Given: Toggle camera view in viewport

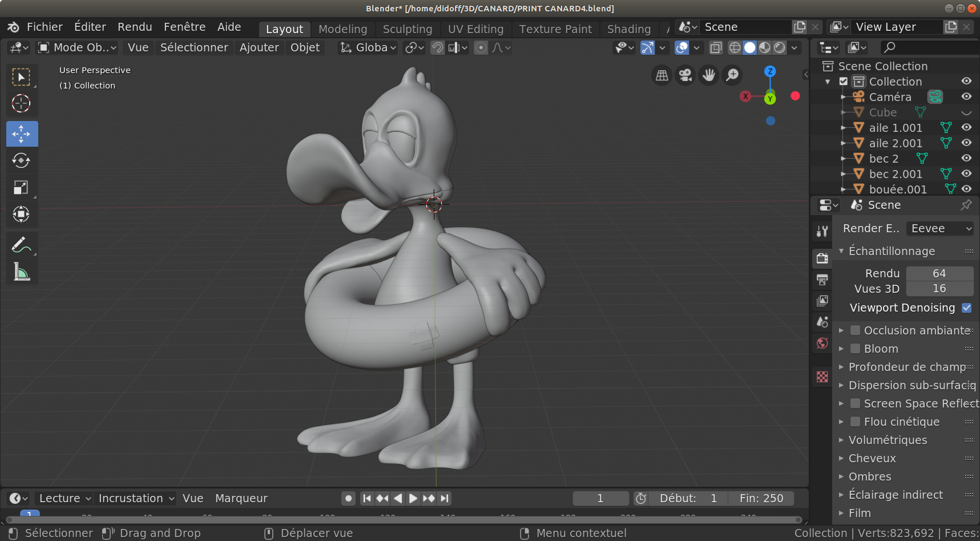Looking at the screenshot, I should (x=685, y=75).
